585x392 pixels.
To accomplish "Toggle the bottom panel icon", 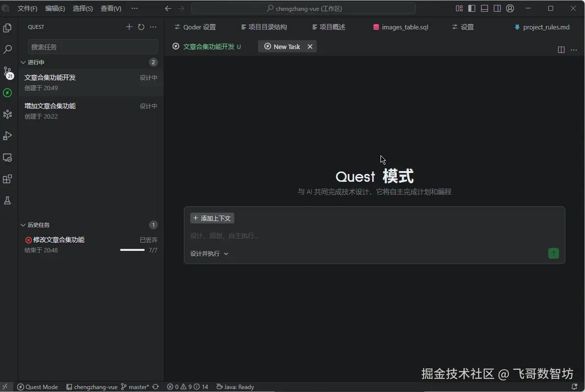I will coord(484,8).
